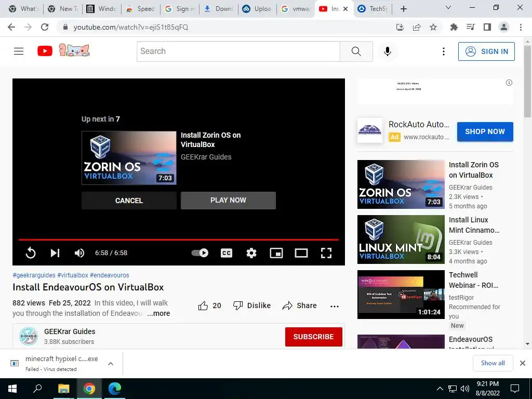Switch to the Speed tab

click(x=140, y=9)
